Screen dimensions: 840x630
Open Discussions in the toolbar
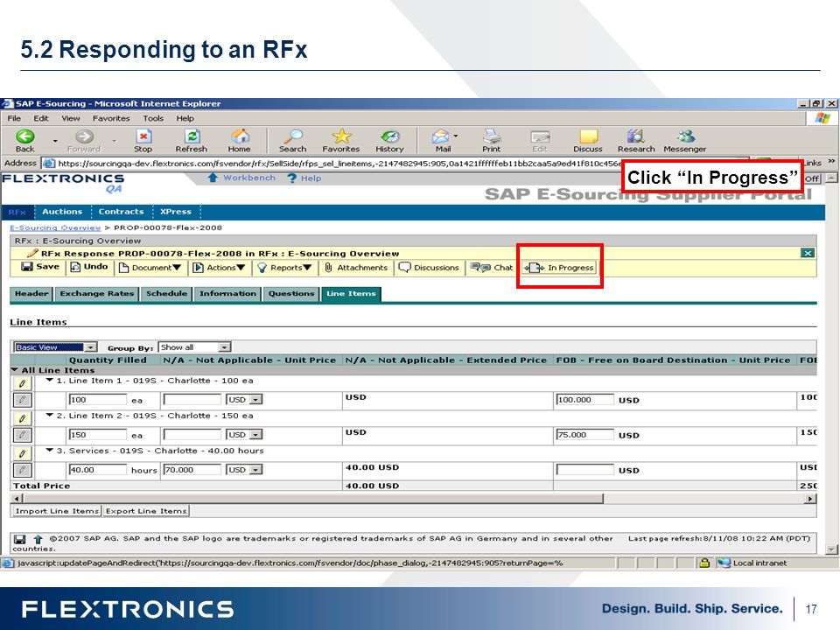click(429, 268)
